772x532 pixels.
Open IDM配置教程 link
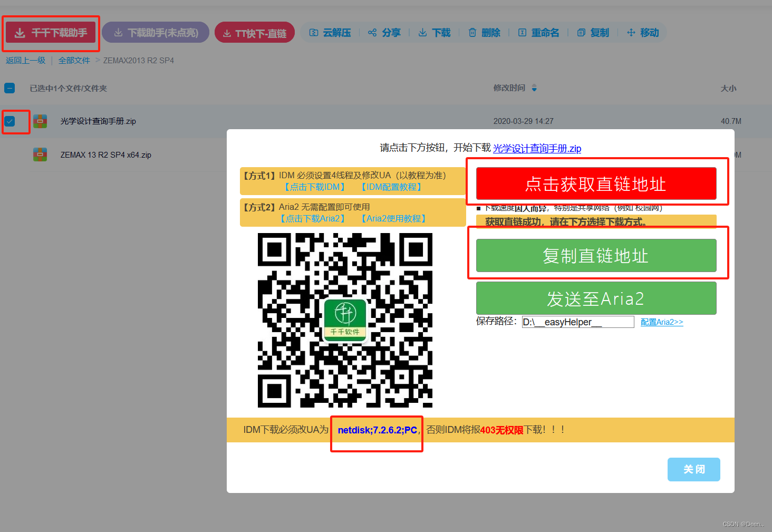pyautogui.click(x=391, y=187)
